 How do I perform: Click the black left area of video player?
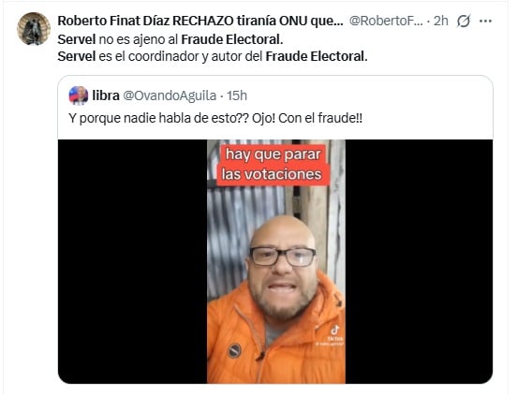[132, 261]
